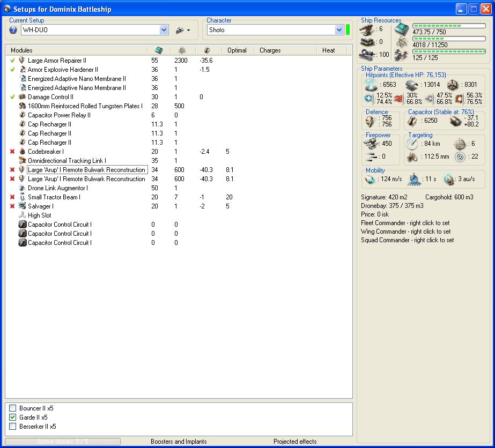Click the launcher hardpoints icon in Ship Resources
The width and height of the screenshot is (495, 448).
click(367, 42)
